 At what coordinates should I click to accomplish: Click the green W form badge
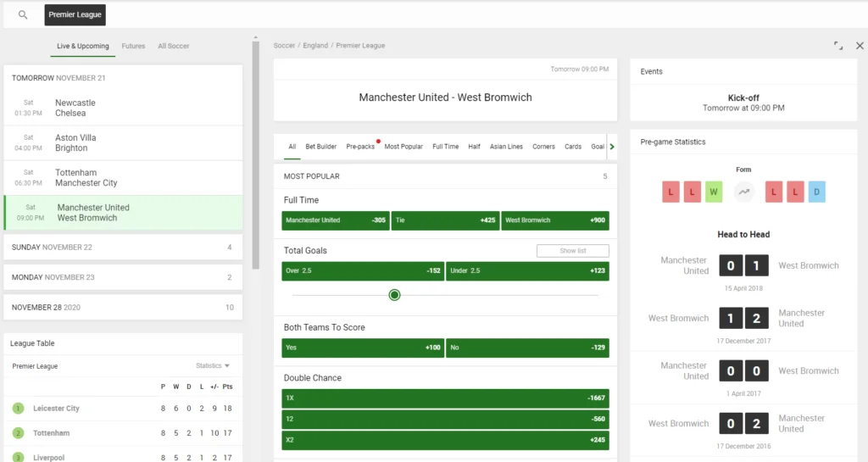click(x=714, y=192)
